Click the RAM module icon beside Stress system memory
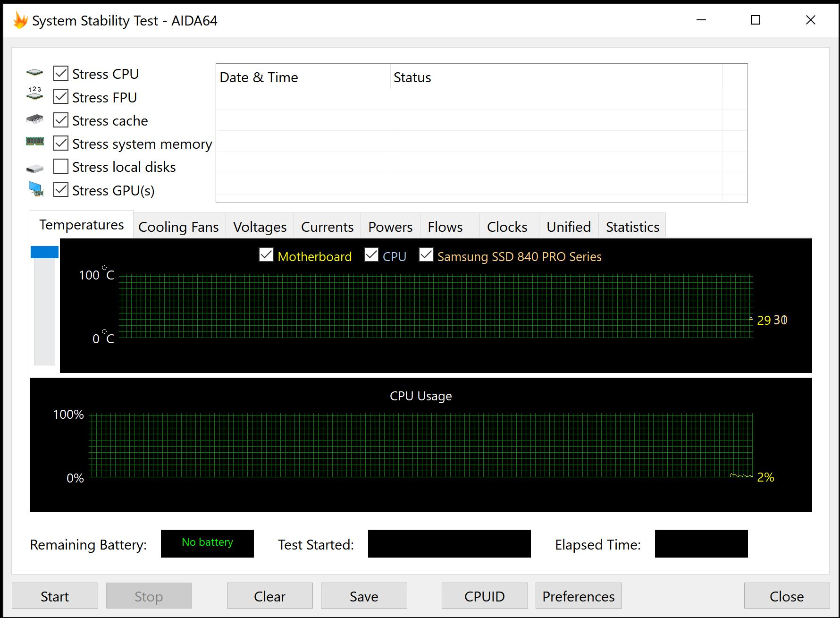The width and height of the screenshot is (840, 618). 34,141
